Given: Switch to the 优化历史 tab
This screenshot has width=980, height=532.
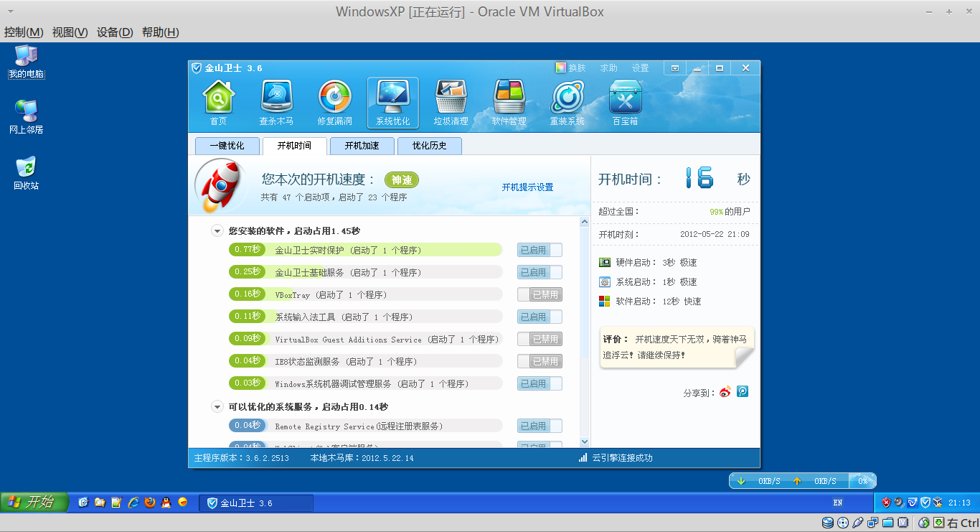Looking at the screenshot, I should click(429, 146).
